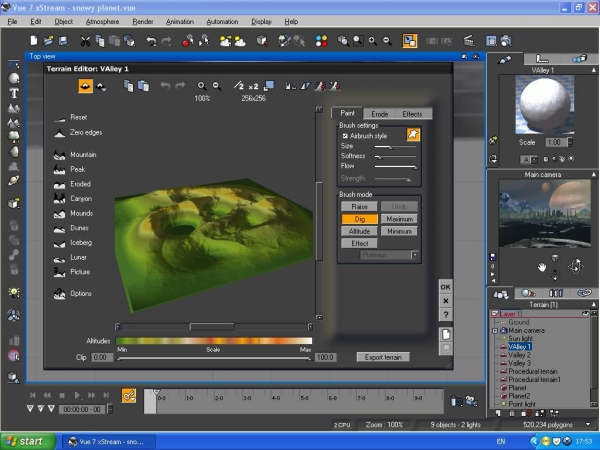Open the File menu

pos(12,21)
